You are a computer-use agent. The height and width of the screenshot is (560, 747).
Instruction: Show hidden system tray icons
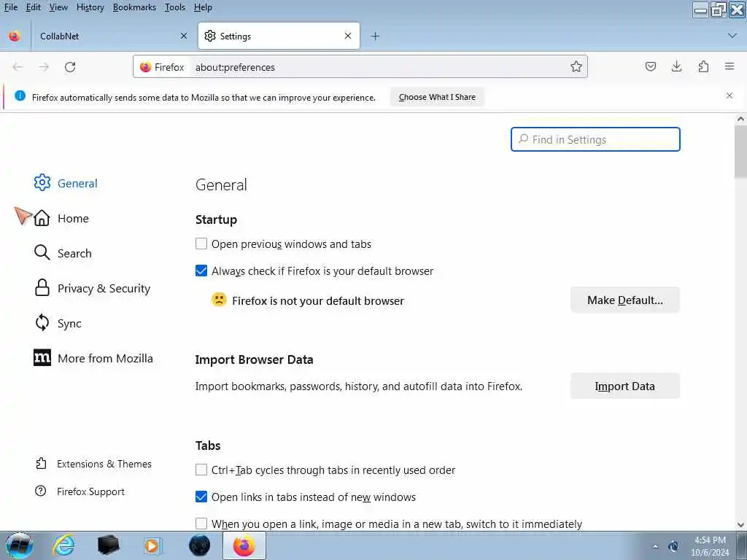point(656,546)
